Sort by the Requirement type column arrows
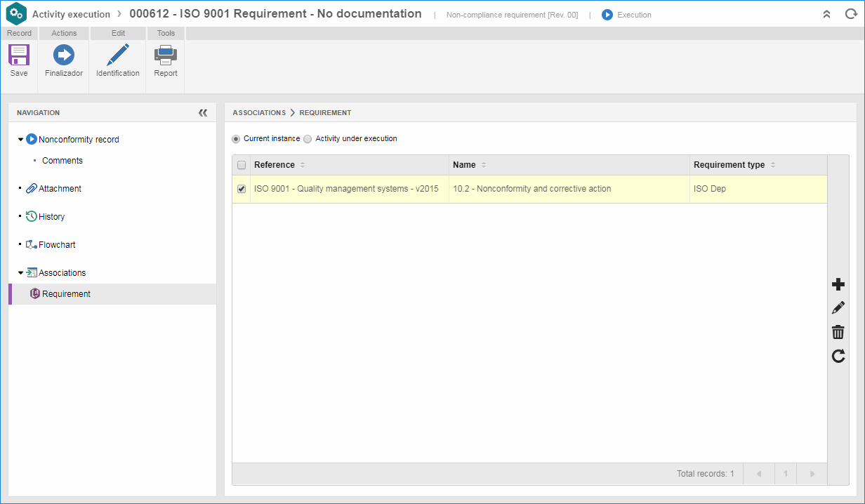This screenshot has width=865, height=504. click(773, 165)
